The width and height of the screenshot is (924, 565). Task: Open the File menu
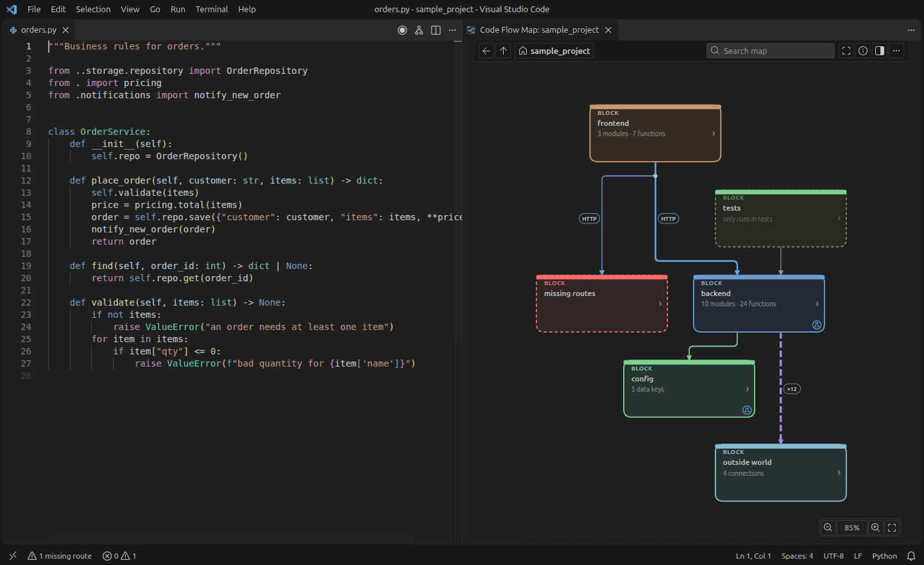tap(34, 9)
